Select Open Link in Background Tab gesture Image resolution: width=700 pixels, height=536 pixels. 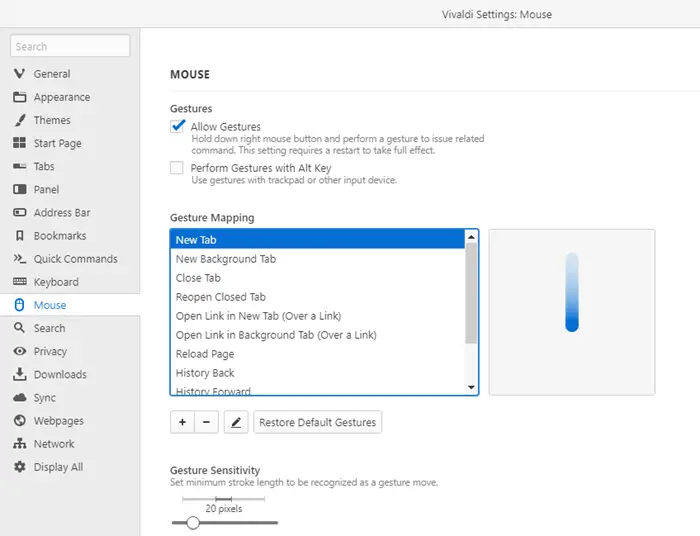click(x=317, y=335)
